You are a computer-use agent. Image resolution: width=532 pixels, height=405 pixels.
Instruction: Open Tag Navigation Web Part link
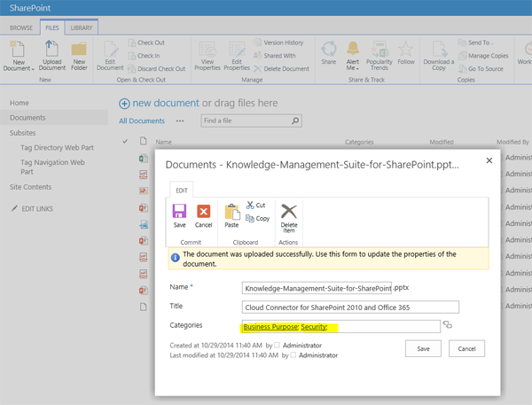tap(52, 167)
